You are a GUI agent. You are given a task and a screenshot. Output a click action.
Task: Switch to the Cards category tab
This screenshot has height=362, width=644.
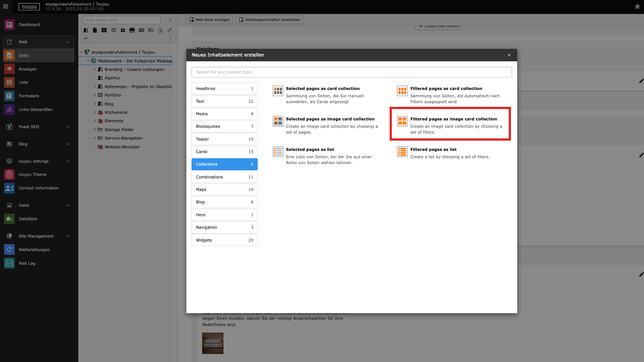(x=224, y=152)
